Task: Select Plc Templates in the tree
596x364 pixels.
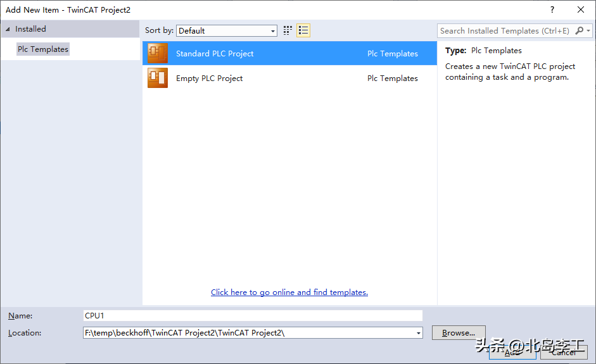Action: click(43, 49)
